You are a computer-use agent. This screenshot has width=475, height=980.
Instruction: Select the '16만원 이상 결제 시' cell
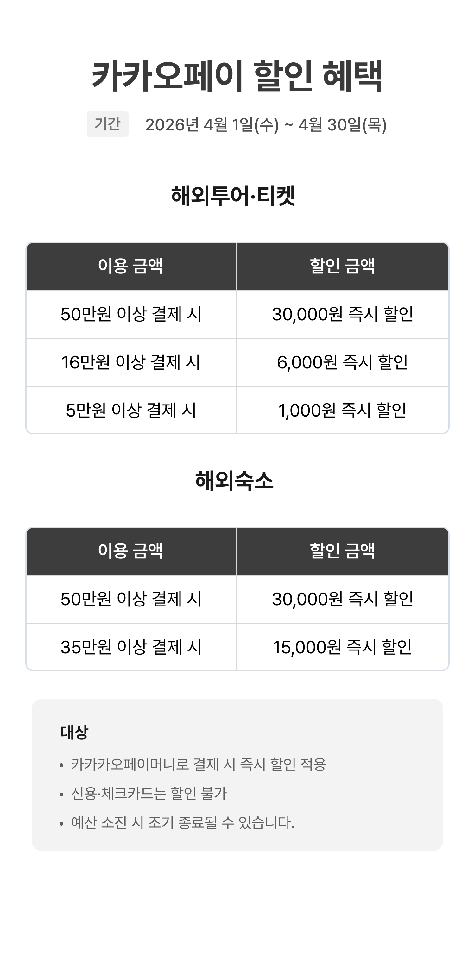click(x=130, y=362)
